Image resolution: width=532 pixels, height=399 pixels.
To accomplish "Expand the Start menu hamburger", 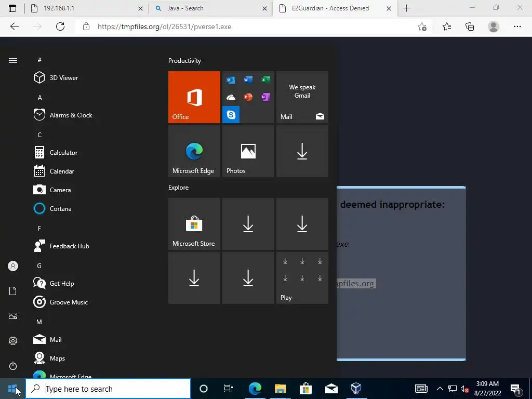I will tap(13, 60).
